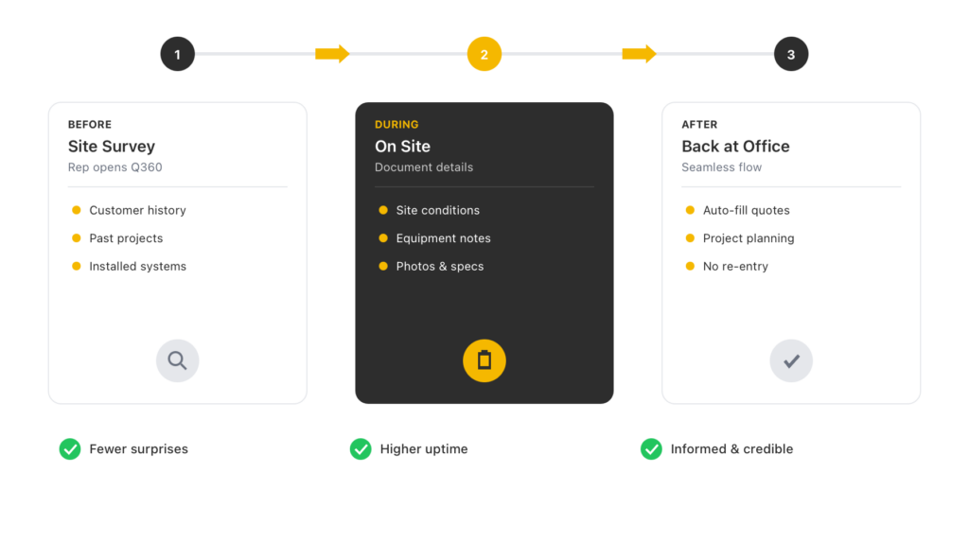Click the BEFORE label on first card
Screen dimensions: 969x560
[90, 124]
